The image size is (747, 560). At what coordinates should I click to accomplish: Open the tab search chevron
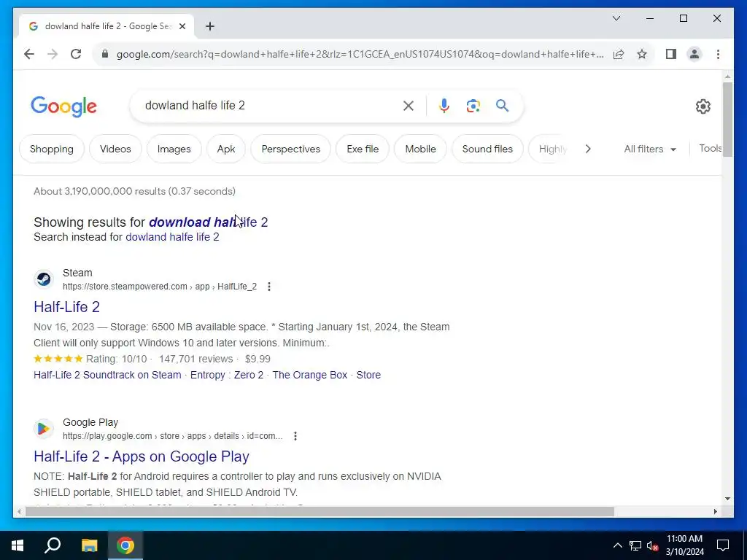click(616, 18)
